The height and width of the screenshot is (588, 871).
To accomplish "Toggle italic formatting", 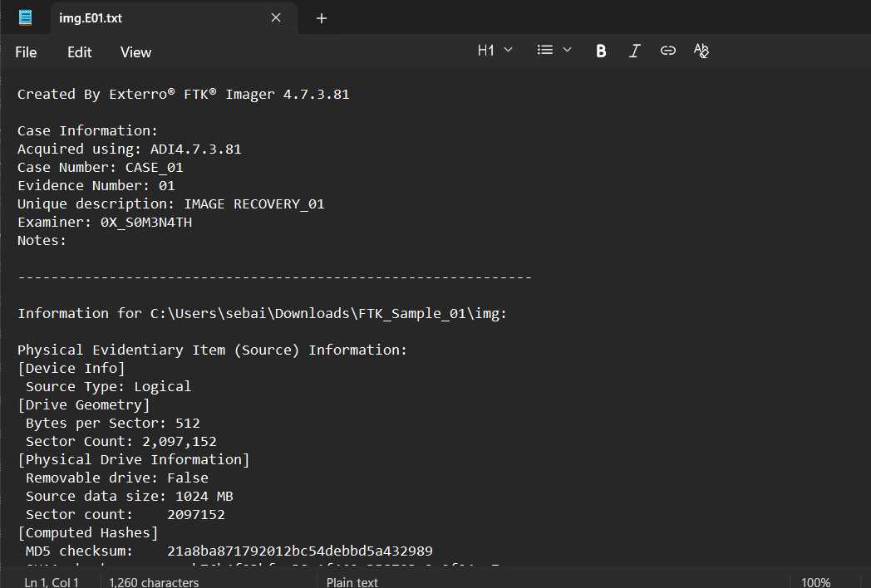I will [x=634, y=51].
